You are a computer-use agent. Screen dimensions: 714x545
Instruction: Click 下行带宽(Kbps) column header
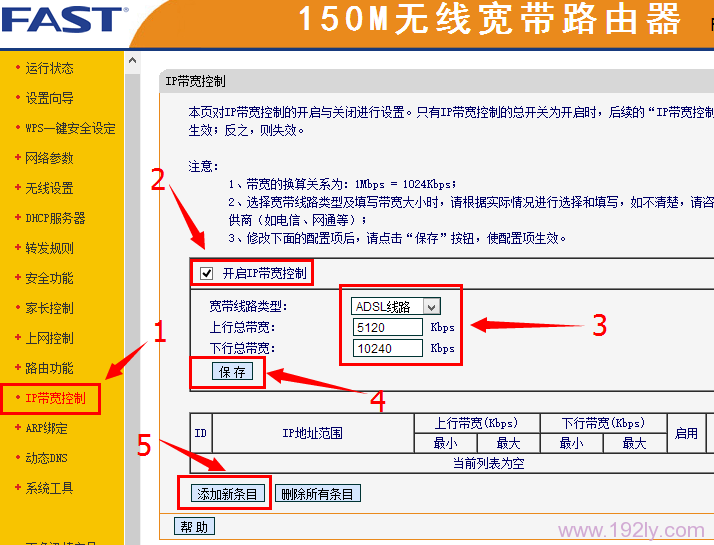coord(603,423)
